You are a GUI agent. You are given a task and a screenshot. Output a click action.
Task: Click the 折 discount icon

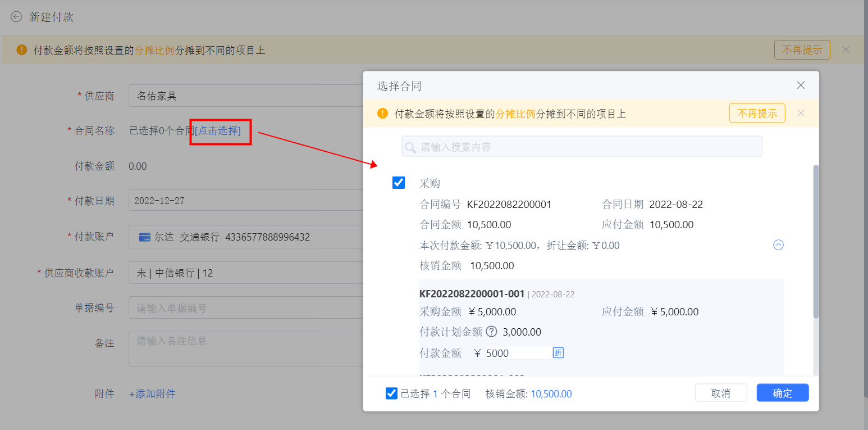click(558, 352)
